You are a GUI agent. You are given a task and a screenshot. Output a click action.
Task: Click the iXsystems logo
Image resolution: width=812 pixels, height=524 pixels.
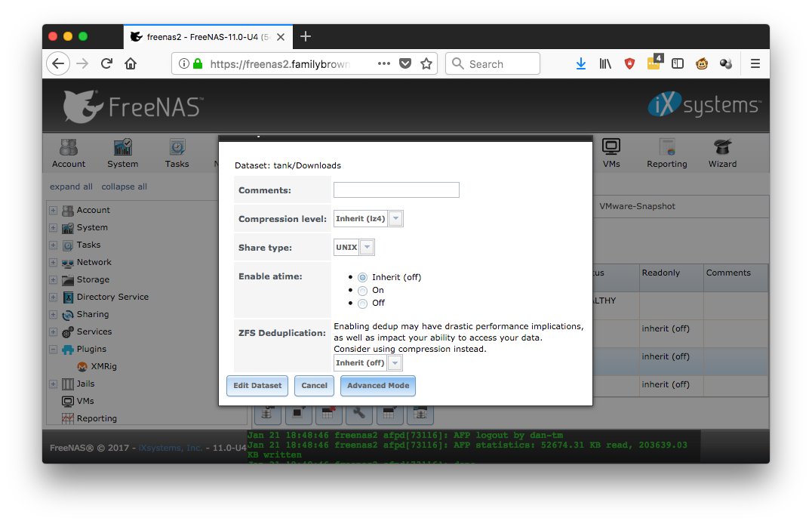(x=704, y=104)
